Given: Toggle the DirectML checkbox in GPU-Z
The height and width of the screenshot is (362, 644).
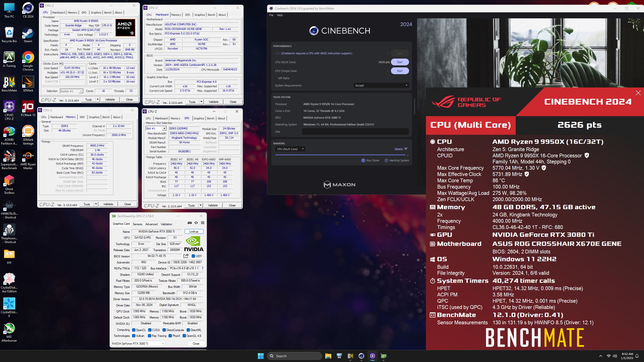Looking at the screenshot, I should pyautogui.click(x=188, y=330).
